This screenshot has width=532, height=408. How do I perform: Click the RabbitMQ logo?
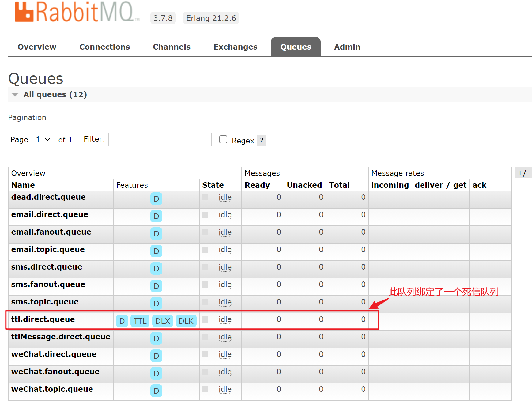point(77,12)
